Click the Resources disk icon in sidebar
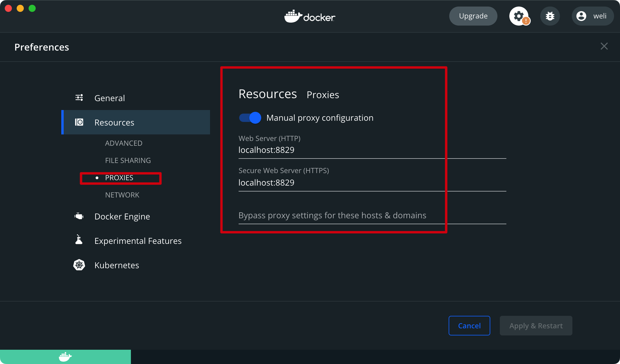The image size is (620, 364). click(79, 122)
